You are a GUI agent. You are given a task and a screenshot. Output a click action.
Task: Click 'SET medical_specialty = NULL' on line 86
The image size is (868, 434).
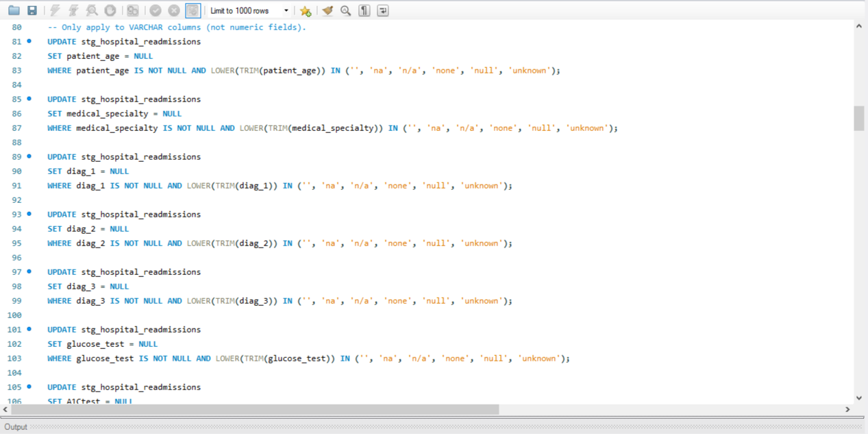[x=114, y=114]
